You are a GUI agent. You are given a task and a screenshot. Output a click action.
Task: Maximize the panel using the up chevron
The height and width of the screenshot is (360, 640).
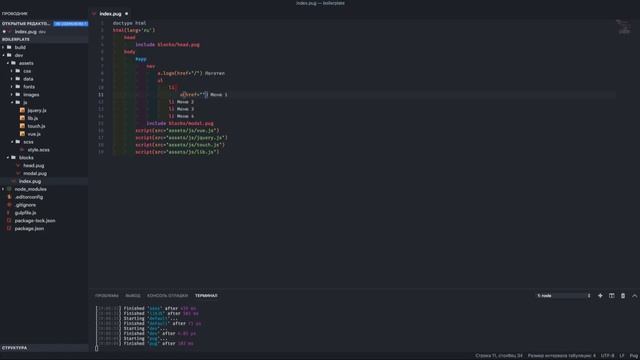pos(634,296)
